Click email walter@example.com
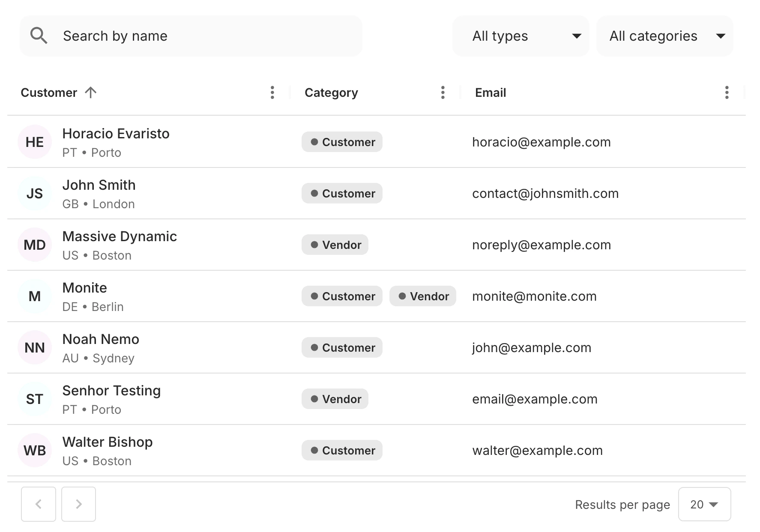Image resolution: width=760 pixels, height=532 pixels. pos(537,451)
